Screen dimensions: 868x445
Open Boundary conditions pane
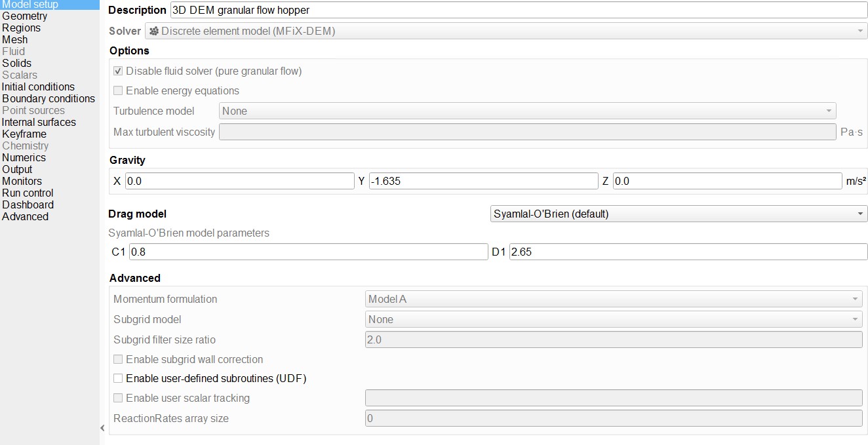[x=48, y=98]
